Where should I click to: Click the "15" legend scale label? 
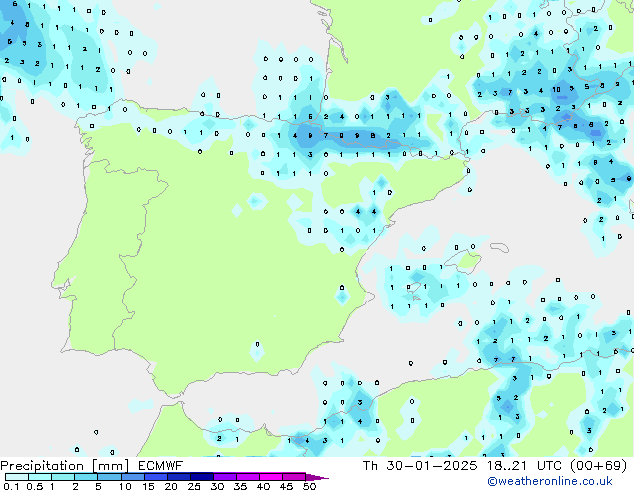pyautogui.click(x=148, y=486)
